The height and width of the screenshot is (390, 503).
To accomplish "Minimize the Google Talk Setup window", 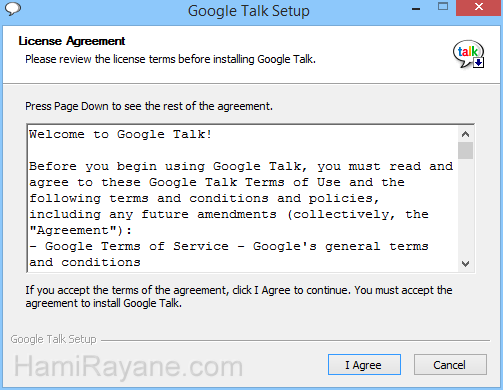I will (416, 8).
